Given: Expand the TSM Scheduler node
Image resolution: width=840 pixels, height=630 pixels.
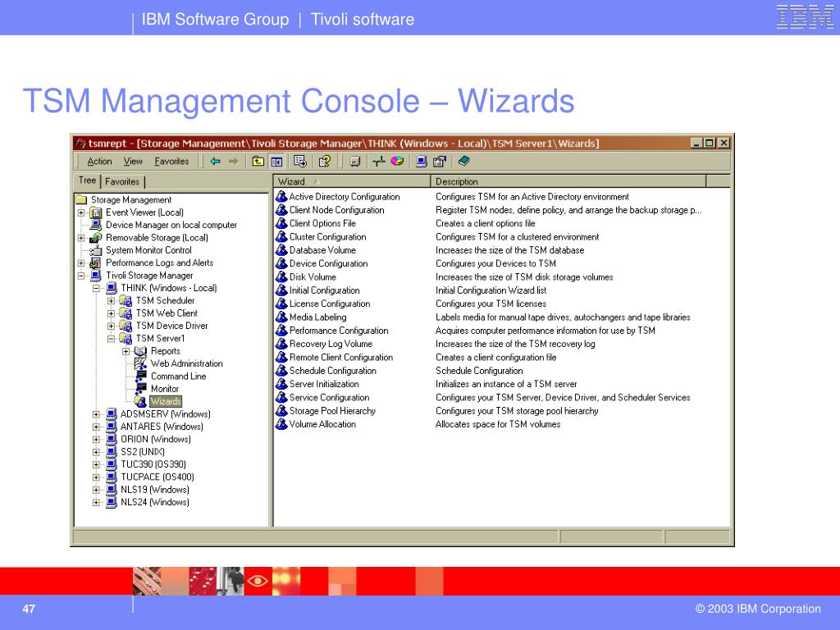Looking at the screenshot, I should 111,300.
